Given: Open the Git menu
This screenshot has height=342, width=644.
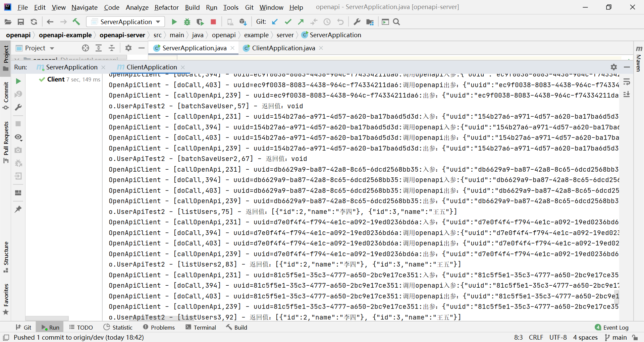Looking at the screenshot, I should coord(249,7).
